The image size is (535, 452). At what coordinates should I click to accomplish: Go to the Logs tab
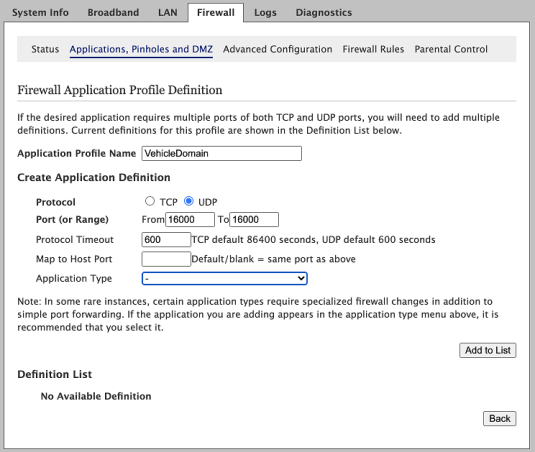265,13
